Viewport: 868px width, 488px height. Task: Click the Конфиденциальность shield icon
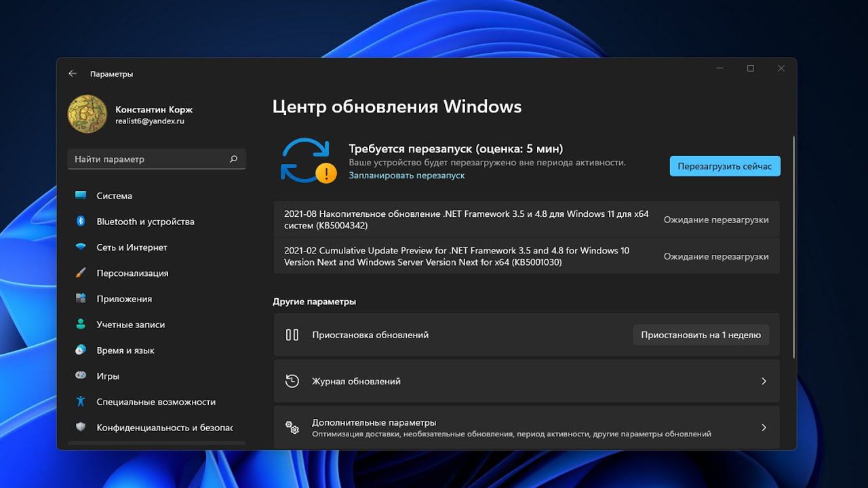pyautogui.click(x=81, y=427)
